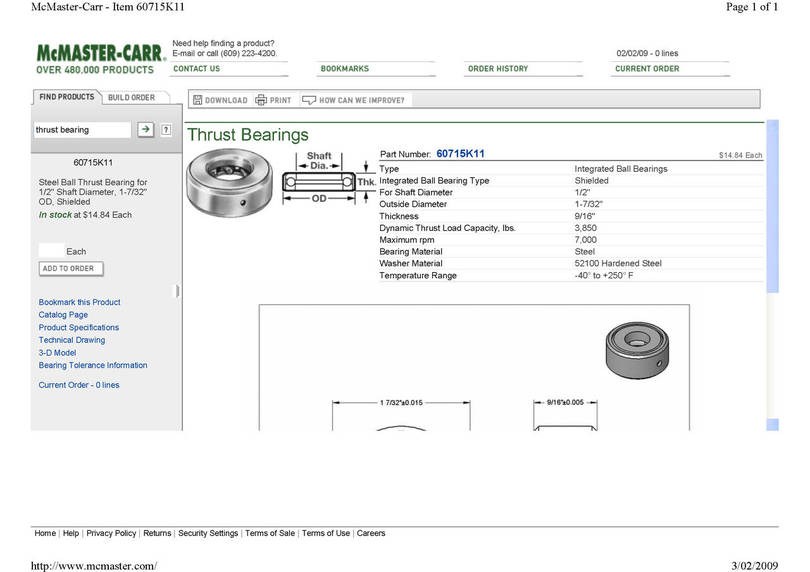Open Terms of Sale footer link
The width and height of the screenshot is (810, 572).
pos(270,533)
